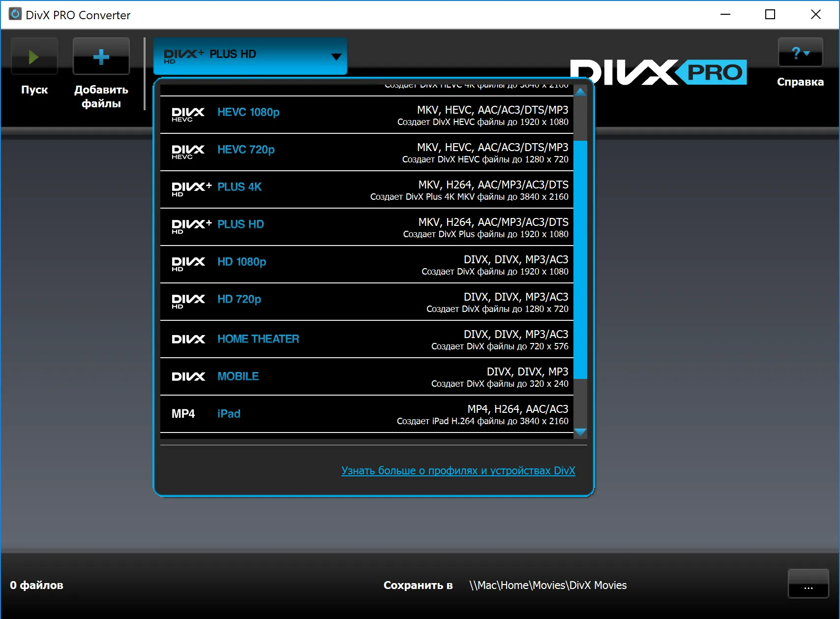
Task: Close the DivX PRO Converter window
Action: tap(816, 15)
